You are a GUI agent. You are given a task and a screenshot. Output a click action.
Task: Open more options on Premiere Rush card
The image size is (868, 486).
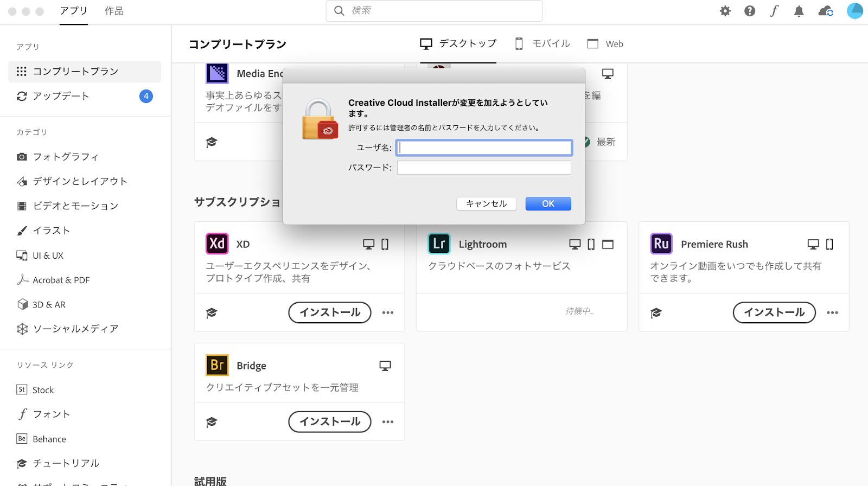(x=832, y=312)
